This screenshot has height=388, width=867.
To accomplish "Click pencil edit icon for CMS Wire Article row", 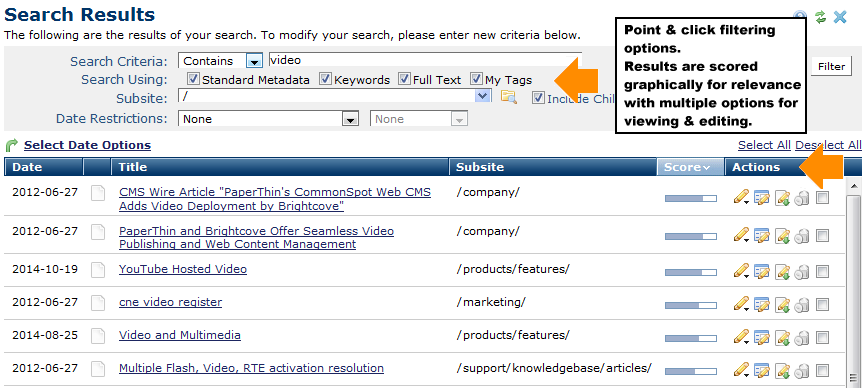I will [x=741, y=197].
